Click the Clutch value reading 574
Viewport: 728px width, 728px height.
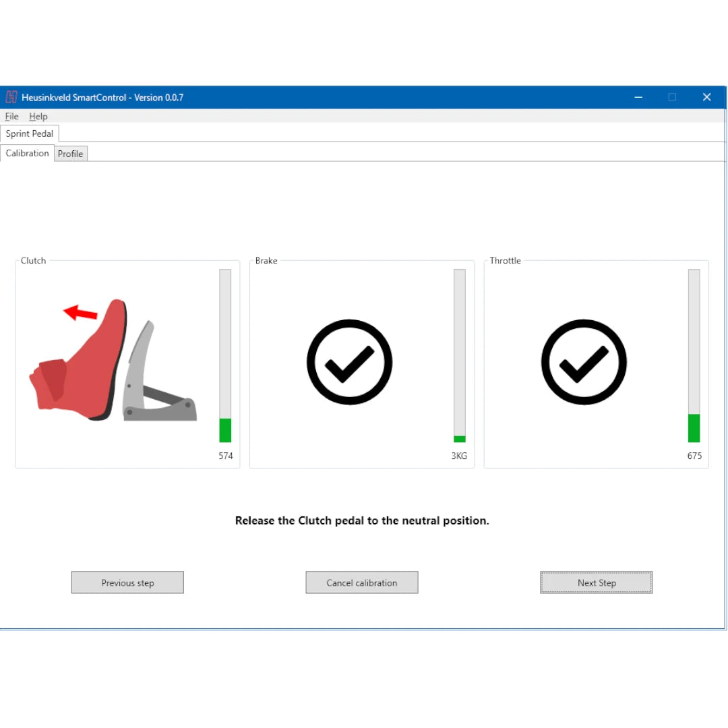coord(226,456)
